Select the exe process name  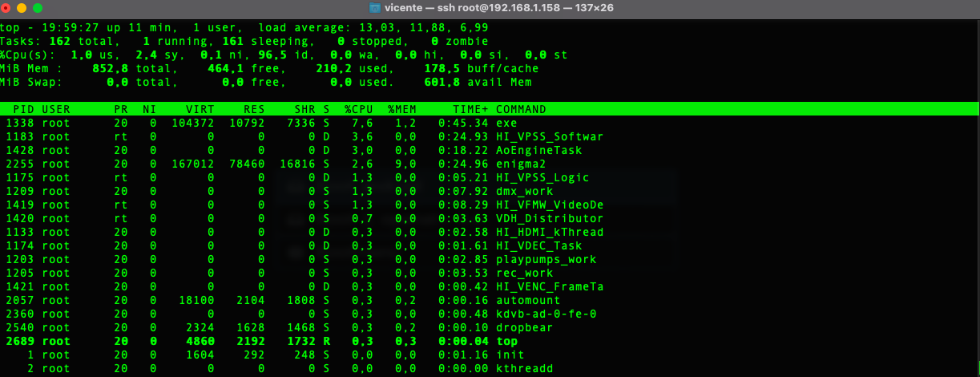click(506, 124)
